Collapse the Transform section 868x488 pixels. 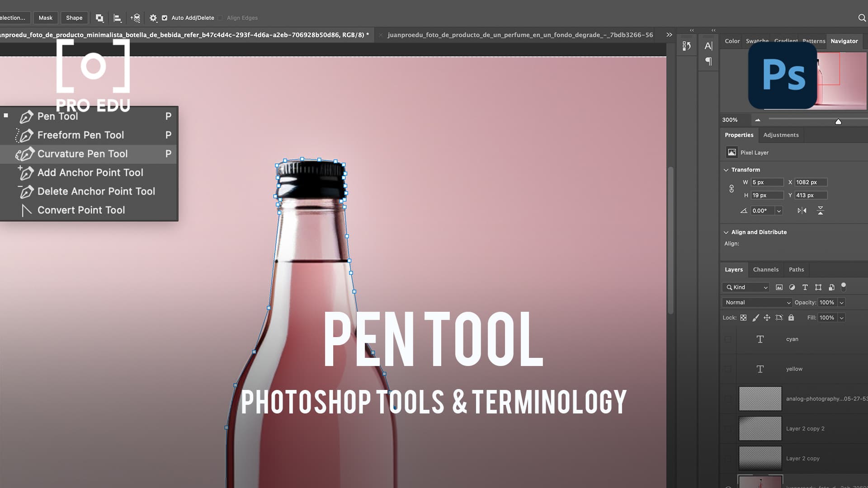[x=726, y=169]
